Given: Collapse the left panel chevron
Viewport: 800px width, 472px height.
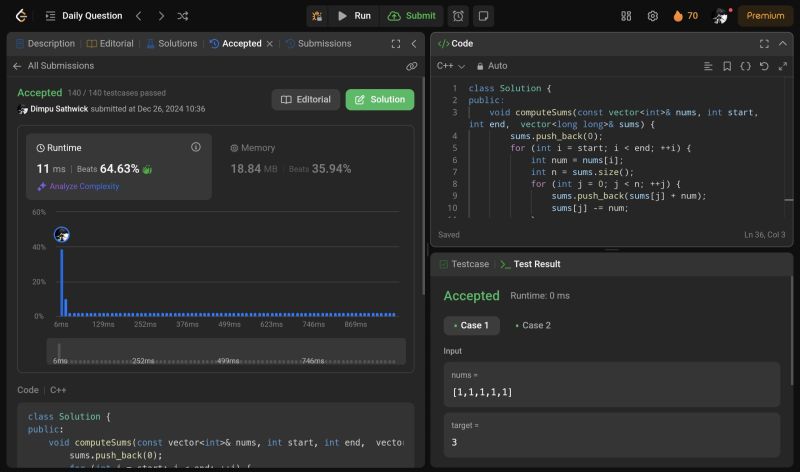Looking at the screenshot, I should tap(414, 44).
